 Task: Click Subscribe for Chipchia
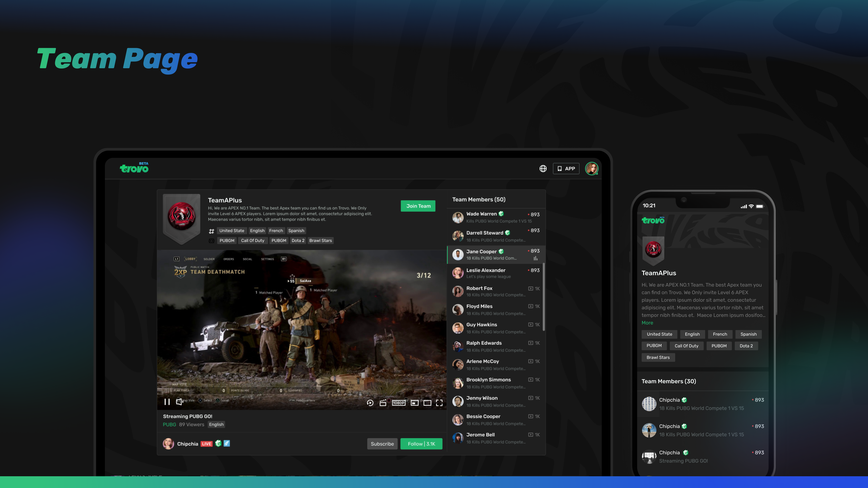pos(382,444)
